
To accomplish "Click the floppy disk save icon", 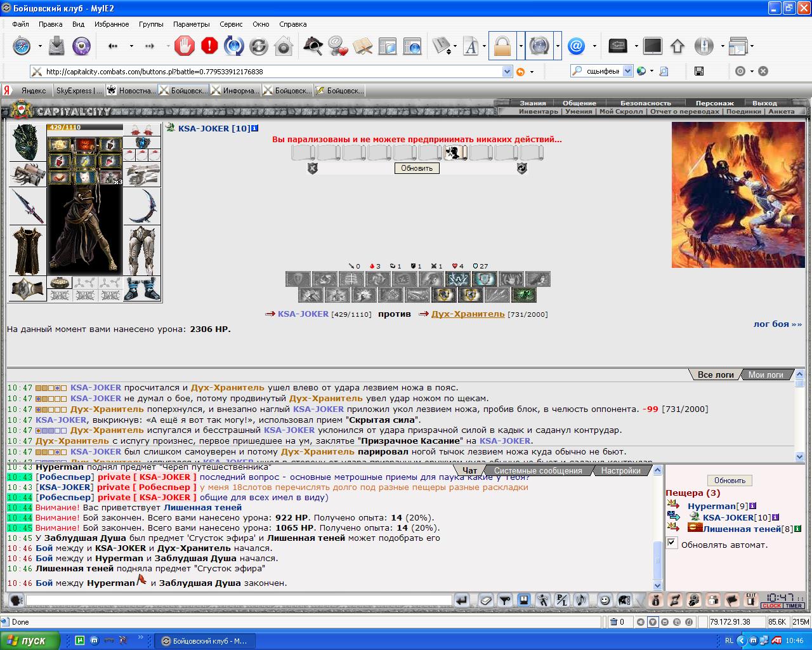I will click(698, 71).
